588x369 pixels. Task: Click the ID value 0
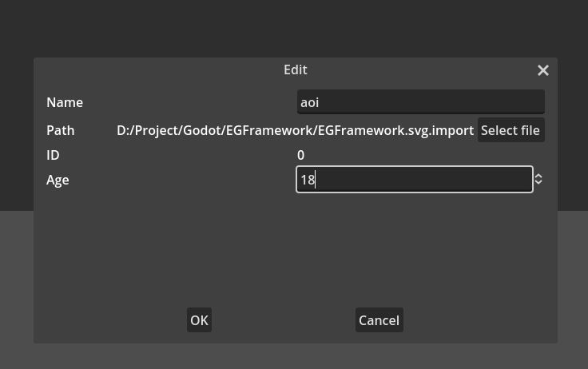coord(300,155)
